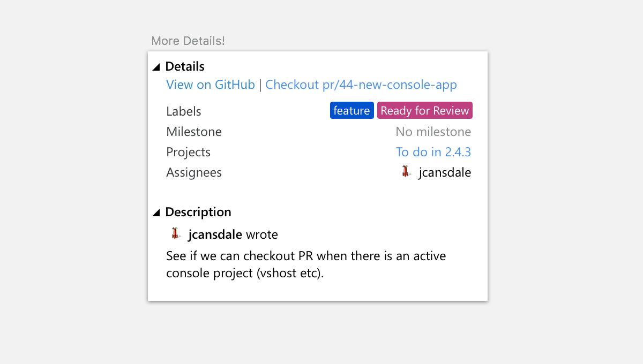The height and width of the screenshot is (364, 643).
Task: Click the collapse triangle beside Details
Action: (x=156, y=66)
